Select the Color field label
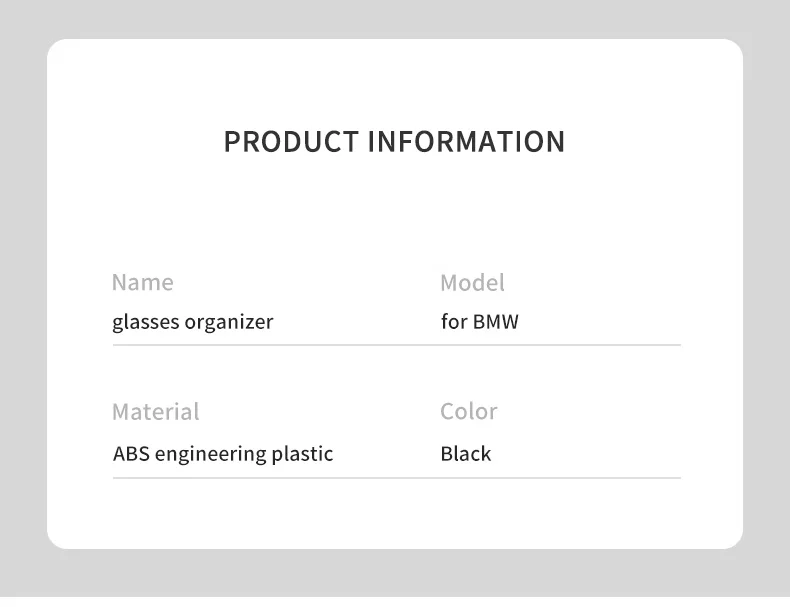The height and width of the screenshot is (607, 790). (469, 412)
